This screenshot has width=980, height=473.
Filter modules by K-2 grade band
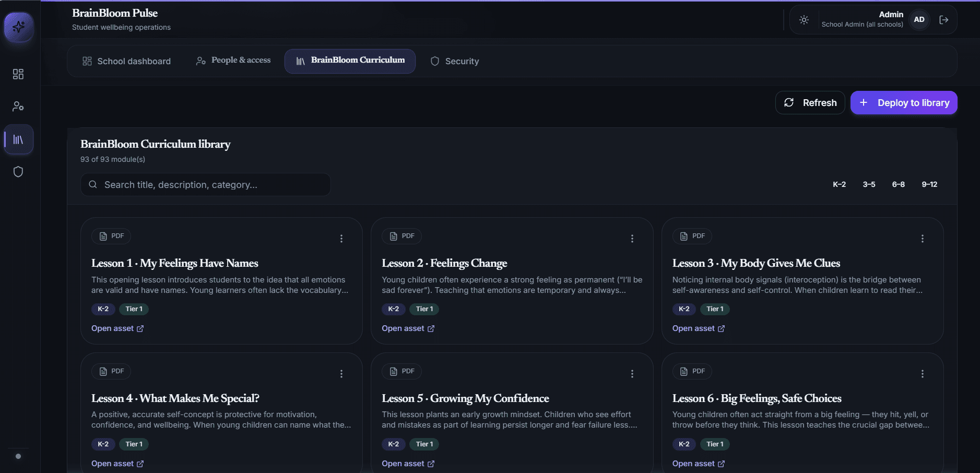pyautogui.click(x=840, y=184)
